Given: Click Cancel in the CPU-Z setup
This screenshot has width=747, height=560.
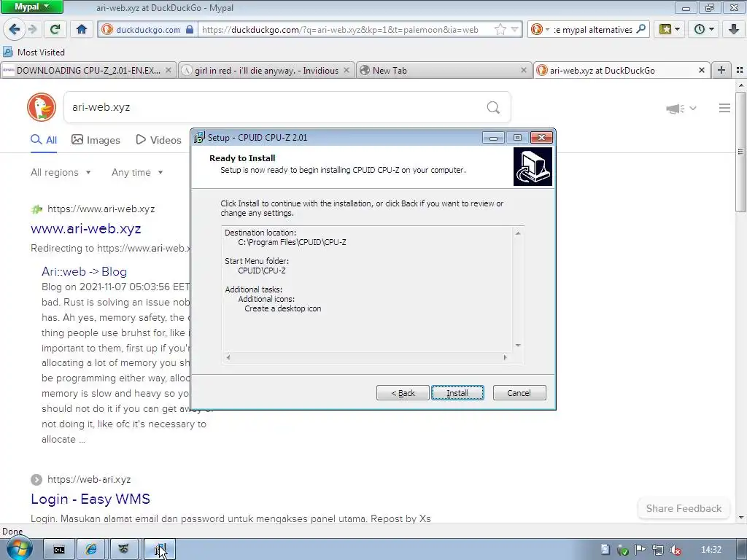Looking at the screenshot, I should coord(519,393).
